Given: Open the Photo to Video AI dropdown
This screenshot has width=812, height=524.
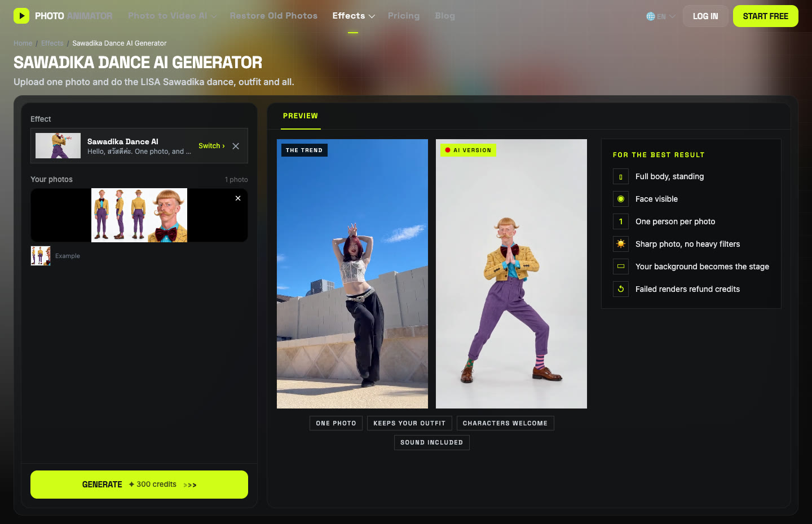Looking at the screenshot, I should click(x=172, y=16).
